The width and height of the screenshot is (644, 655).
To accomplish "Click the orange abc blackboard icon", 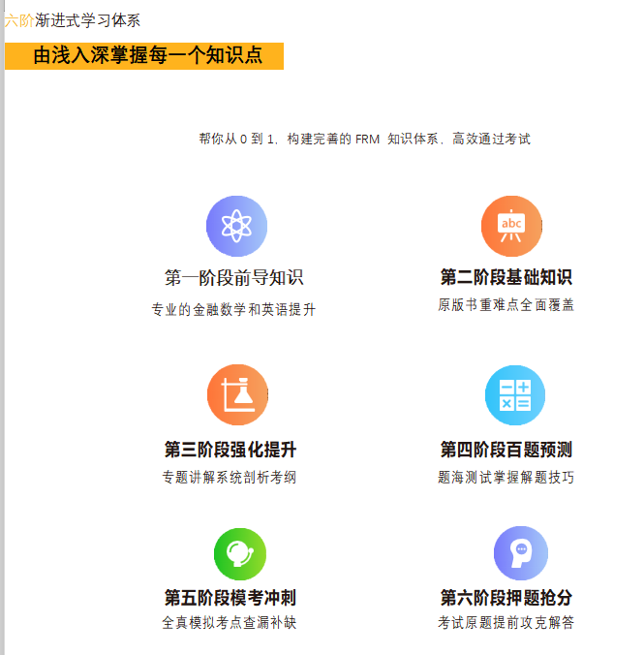I will 510,226.
